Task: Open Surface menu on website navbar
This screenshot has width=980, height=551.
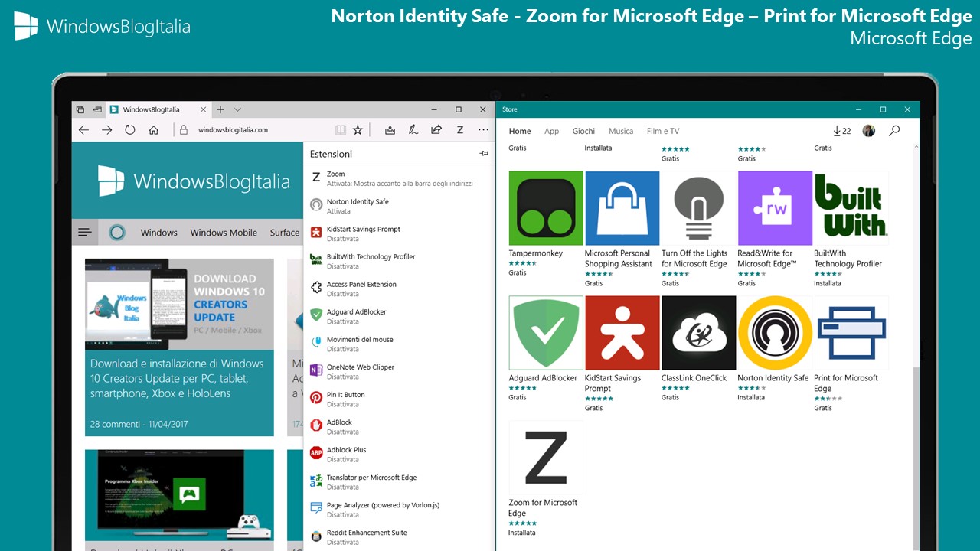Action: click(x=285, y=233)
